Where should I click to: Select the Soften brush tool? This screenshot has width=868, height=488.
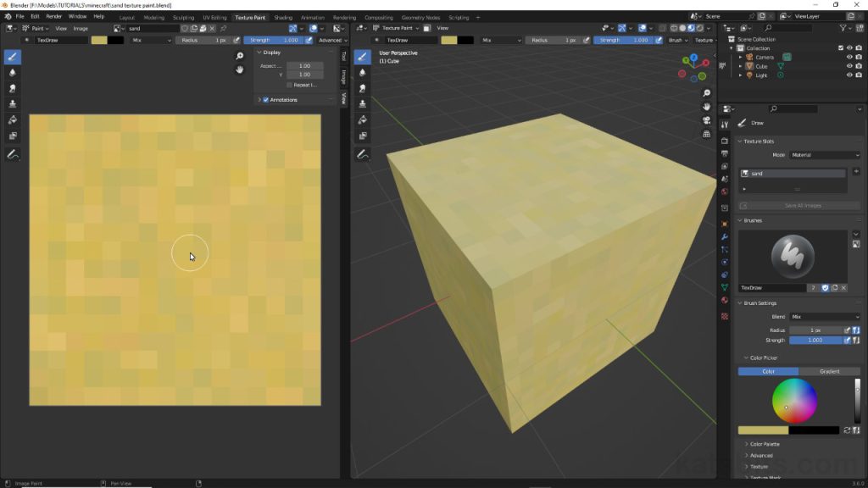coord(11,72)
